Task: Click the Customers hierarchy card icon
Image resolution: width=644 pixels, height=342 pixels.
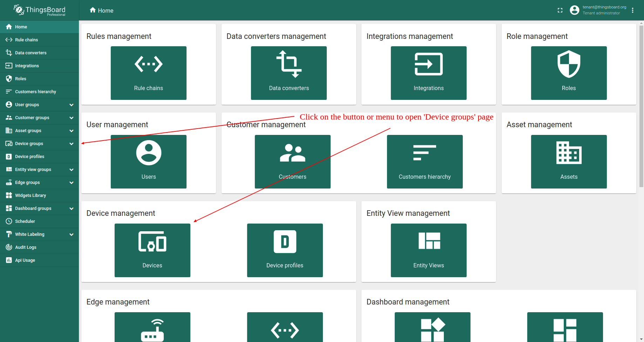Action: (425, 153)
